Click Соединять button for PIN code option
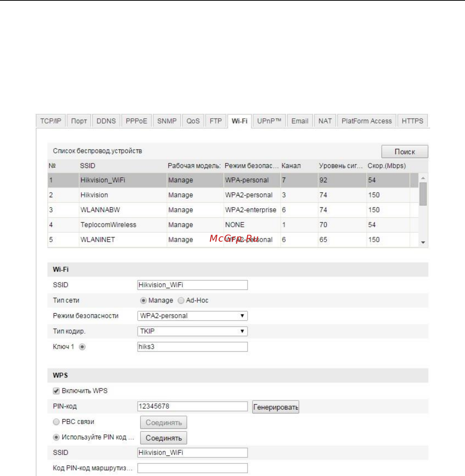465x476 pixels. coord(164,438)
